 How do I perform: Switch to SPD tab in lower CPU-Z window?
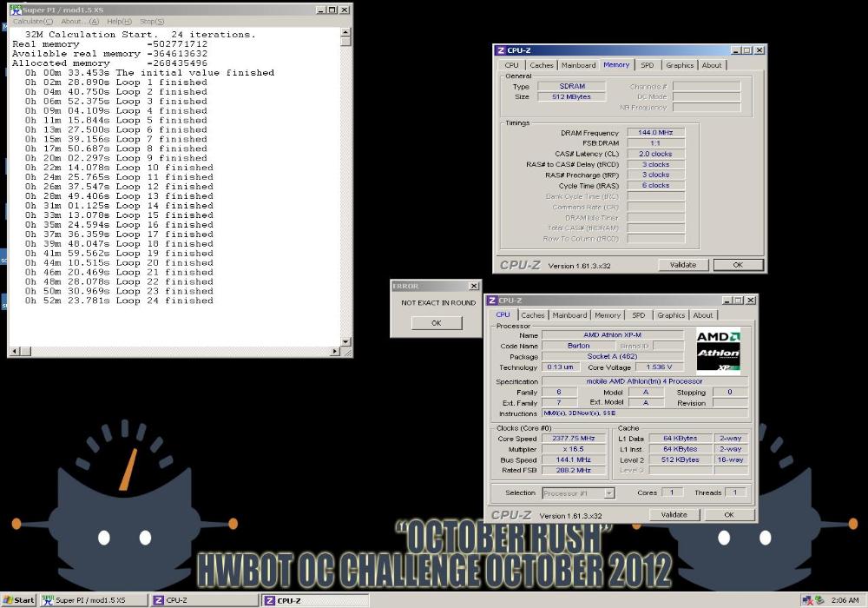[638, 315]
